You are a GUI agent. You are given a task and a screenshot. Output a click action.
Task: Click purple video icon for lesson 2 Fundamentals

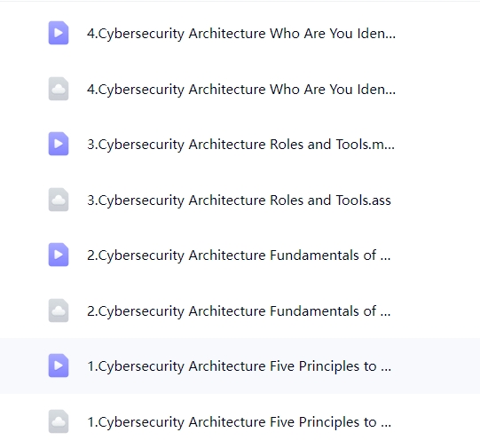click(59, 255)
